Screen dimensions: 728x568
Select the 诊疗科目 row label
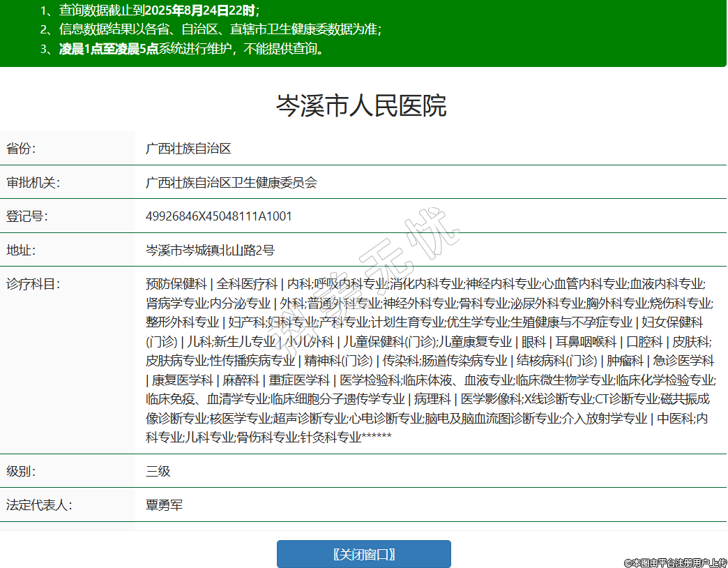(x=33, y=284)
